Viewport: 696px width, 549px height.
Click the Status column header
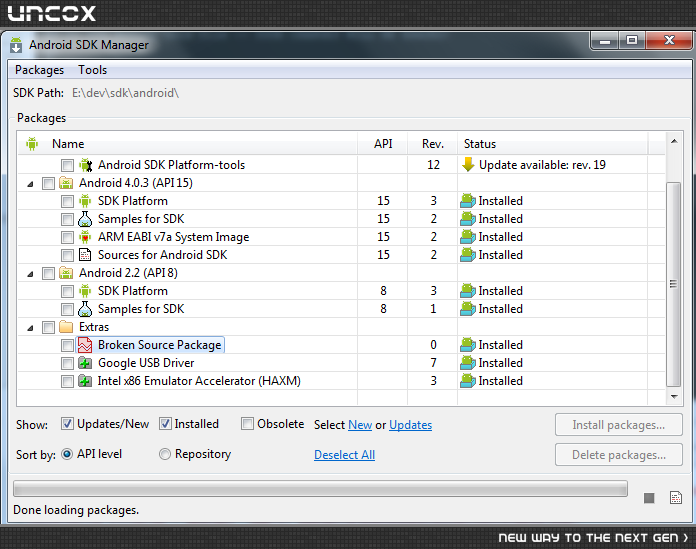pos(553,144)
